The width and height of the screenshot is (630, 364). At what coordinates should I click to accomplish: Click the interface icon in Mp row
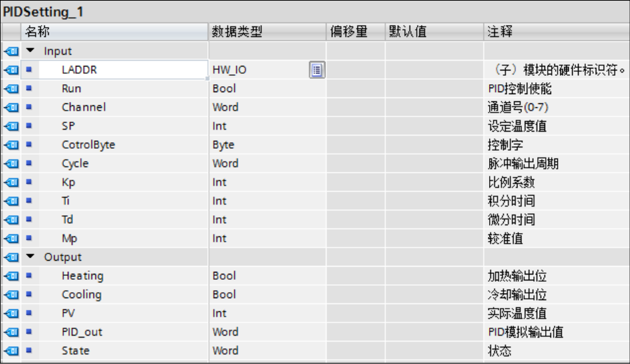click(x=11, y=238)
